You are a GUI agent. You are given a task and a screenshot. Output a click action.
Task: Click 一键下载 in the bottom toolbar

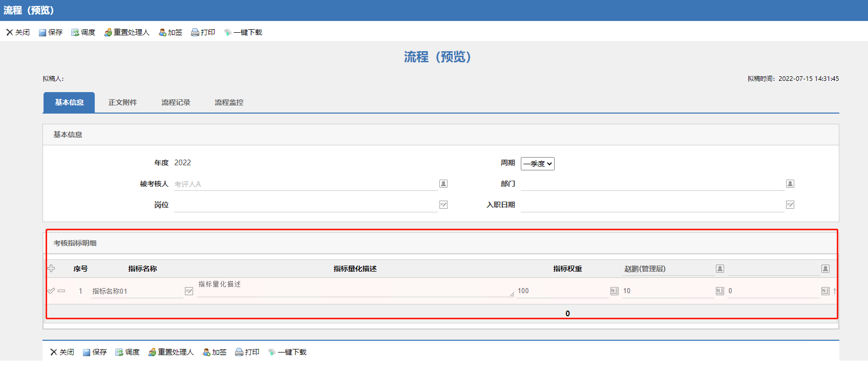[287, 352]
